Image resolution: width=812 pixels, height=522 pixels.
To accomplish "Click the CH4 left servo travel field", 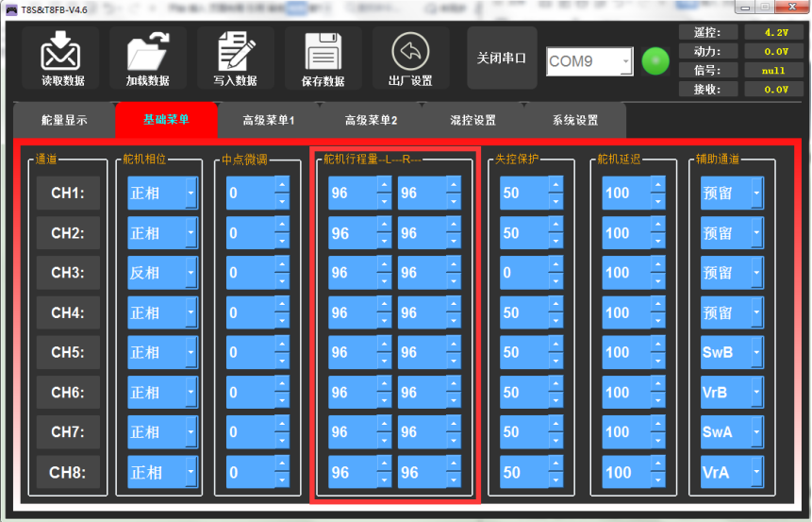I will [x=352, y=312].
